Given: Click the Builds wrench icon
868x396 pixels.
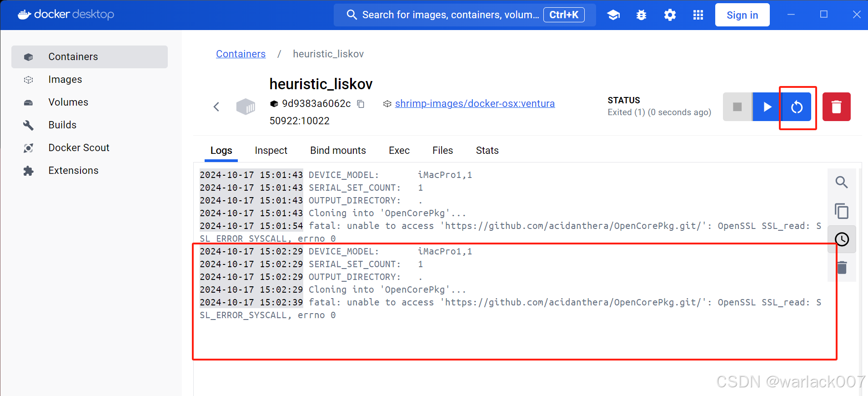Looking at the screenshot, I should coord(29,125).
